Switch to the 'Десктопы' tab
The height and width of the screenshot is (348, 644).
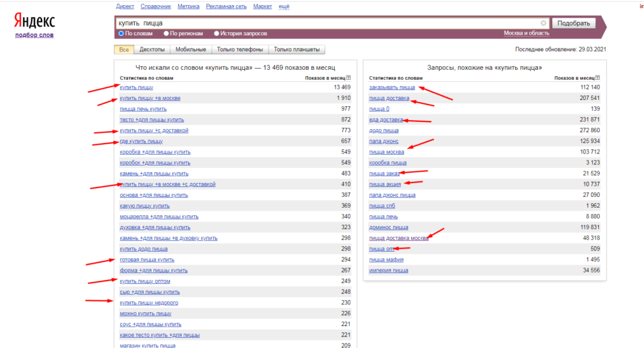pyautogui.click(x=152, y=50)
